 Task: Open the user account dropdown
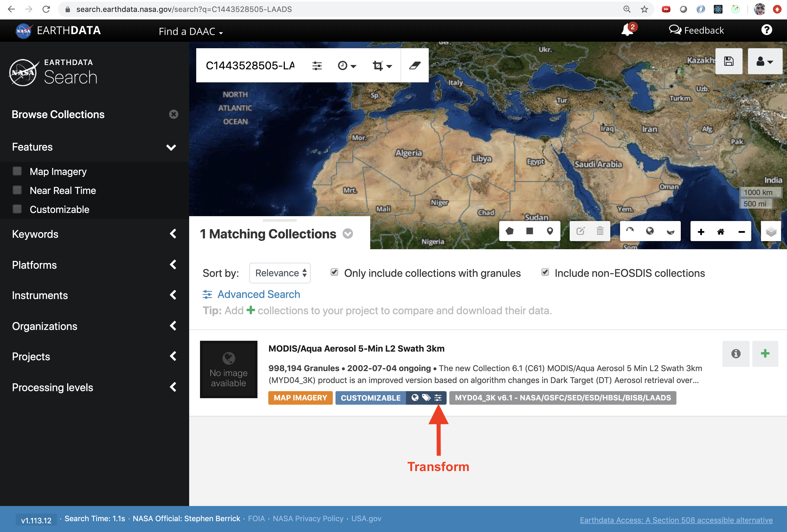765,61
